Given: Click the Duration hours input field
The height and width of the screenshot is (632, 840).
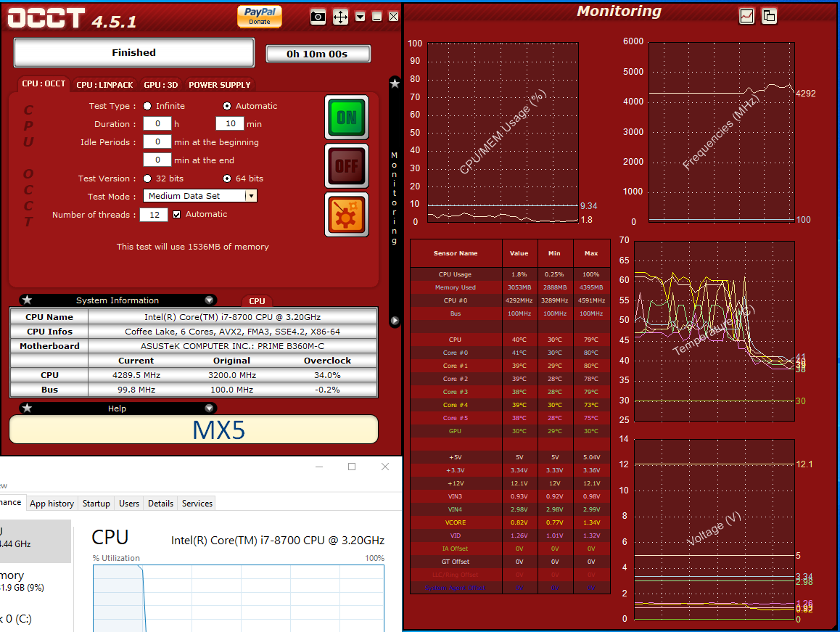Looking at the screenshot, I should (157, 124).
